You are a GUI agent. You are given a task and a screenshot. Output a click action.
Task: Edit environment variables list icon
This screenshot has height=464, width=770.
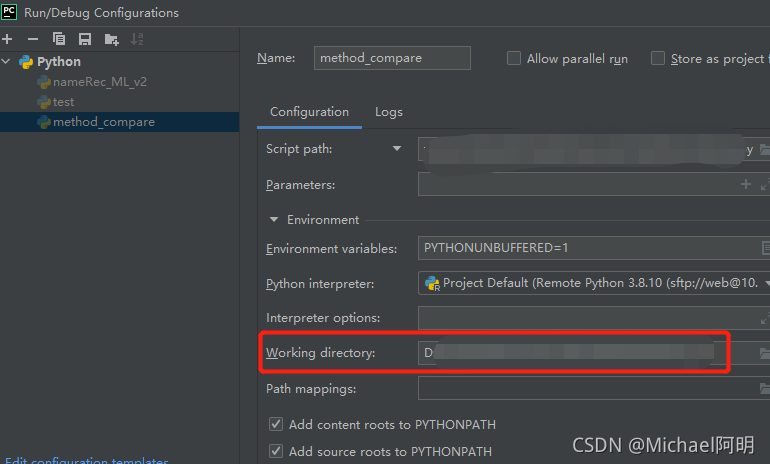tap(766, 248)
